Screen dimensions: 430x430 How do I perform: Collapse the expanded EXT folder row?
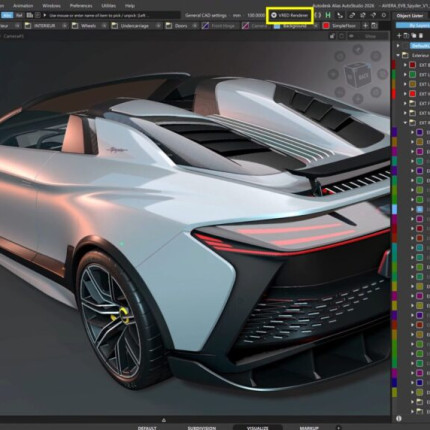[405, 123]
